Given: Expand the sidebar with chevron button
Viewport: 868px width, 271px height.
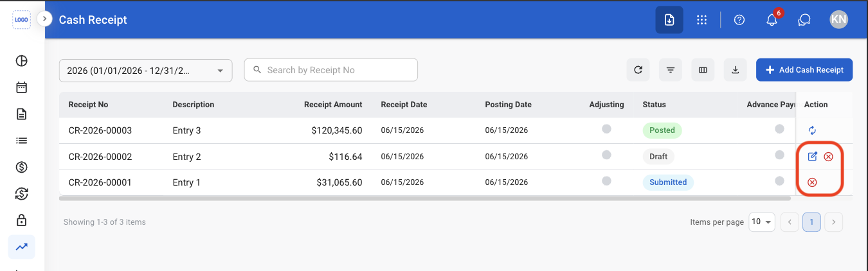Looking at the screenshot, I should [44, 19].
